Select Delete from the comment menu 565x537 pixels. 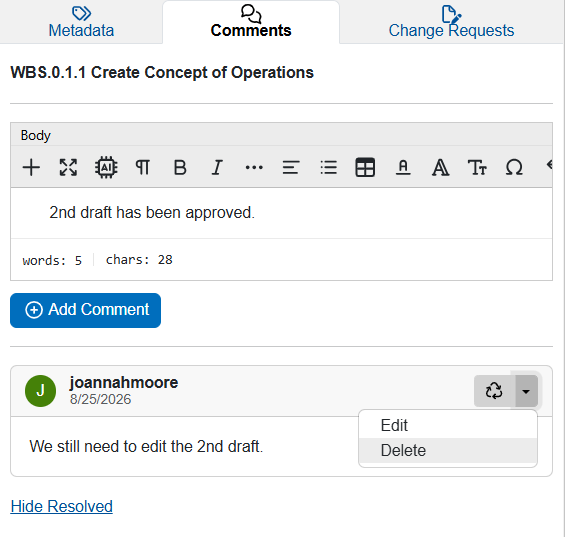(448, 451)
